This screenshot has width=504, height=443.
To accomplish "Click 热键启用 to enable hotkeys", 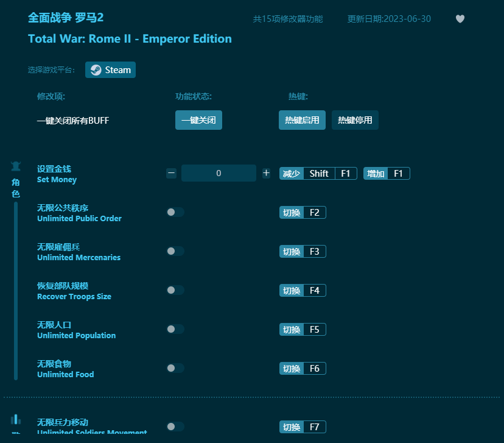I will coord(302,120).
